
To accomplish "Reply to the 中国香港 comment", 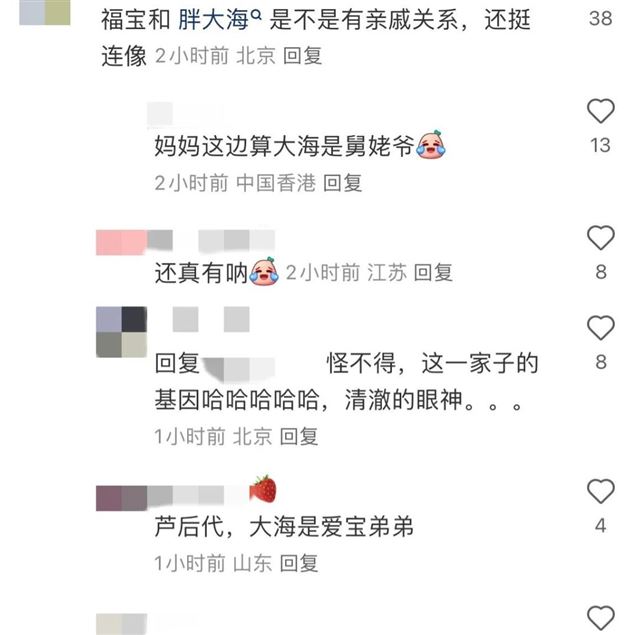I will [342, 182].
